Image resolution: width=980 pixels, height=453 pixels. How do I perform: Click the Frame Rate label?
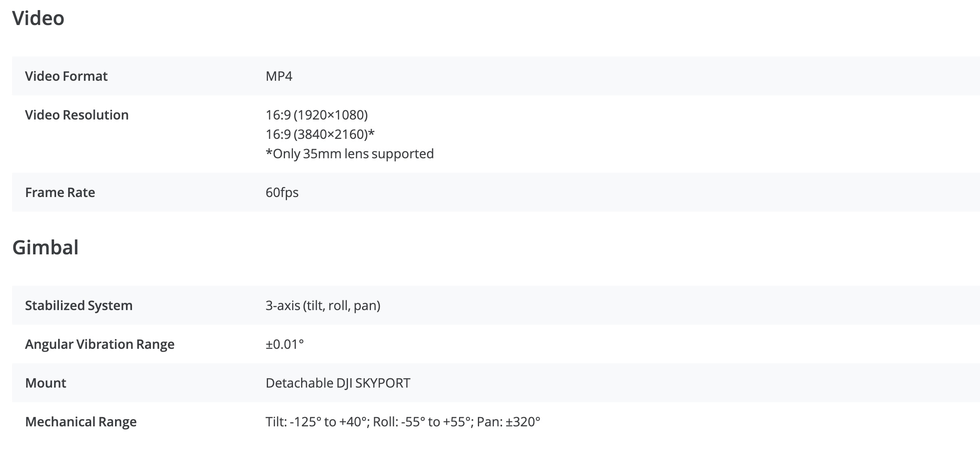click(x=60, y=193)
